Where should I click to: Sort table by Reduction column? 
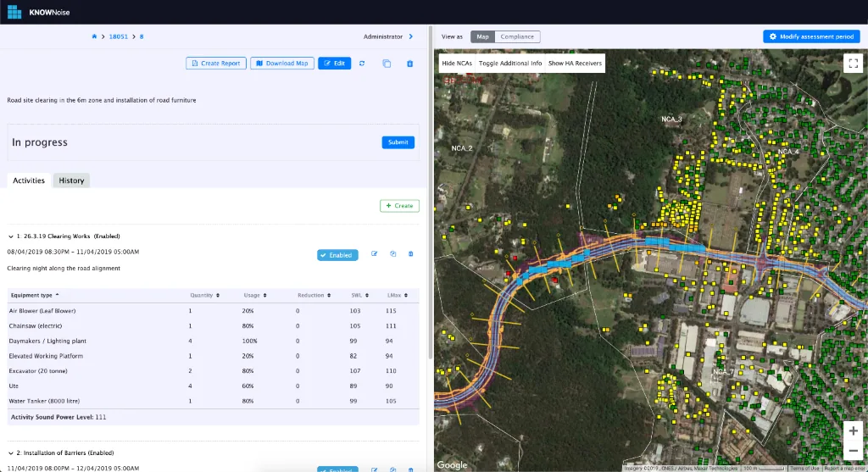[x=314, y=296]
